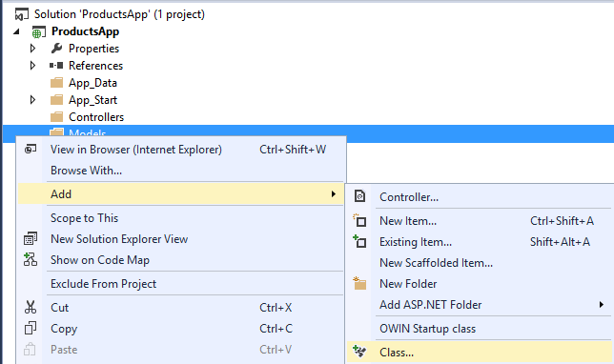Expand the References node arrow
Image resolution: width=614 pixels, height=364 pixels.
(x=32, y=66)
